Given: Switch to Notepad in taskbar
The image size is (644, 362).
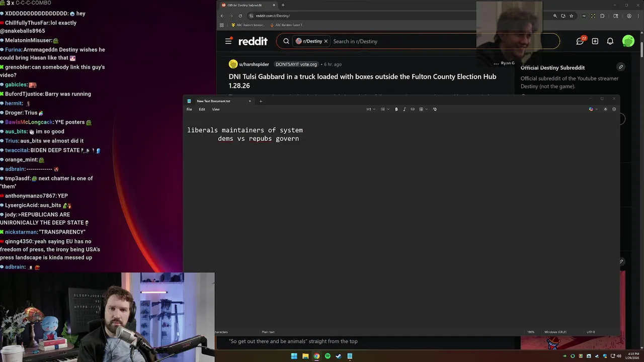Looking at the screenshot, I should [x=350, y=356].
